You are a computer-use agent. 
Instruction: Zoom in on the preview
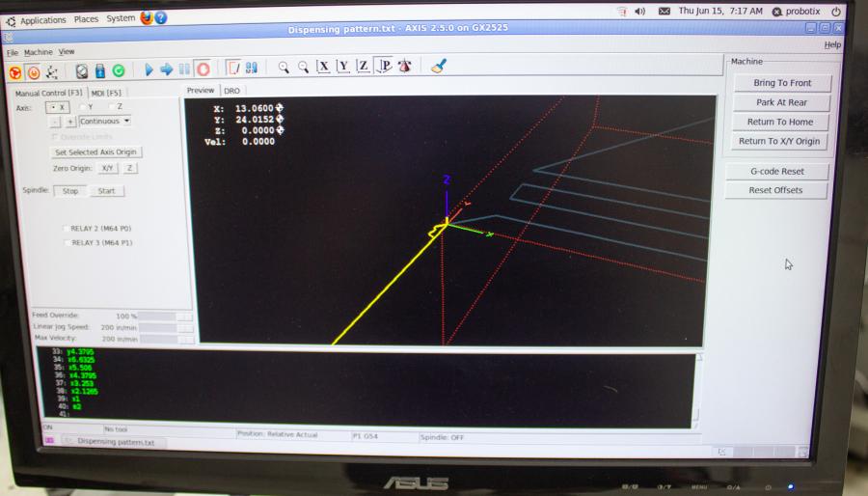tap(284, 68)
